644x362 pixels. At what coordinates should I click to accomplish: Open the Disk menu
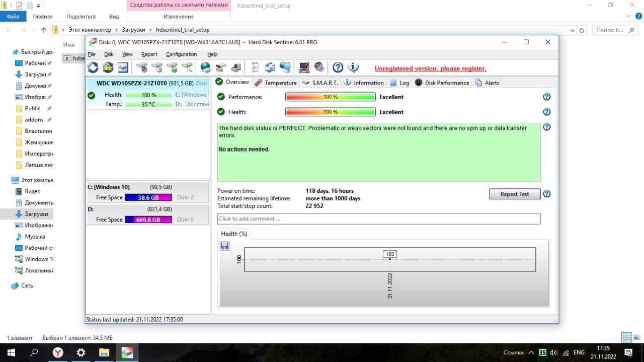pos(109,54)
